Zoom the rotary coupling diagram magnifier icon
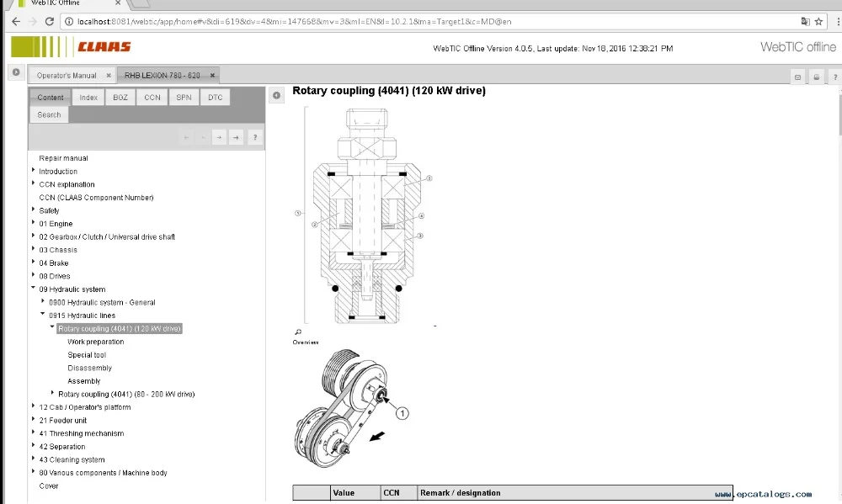This screenshot has width=842, height=504. point(298,332)
